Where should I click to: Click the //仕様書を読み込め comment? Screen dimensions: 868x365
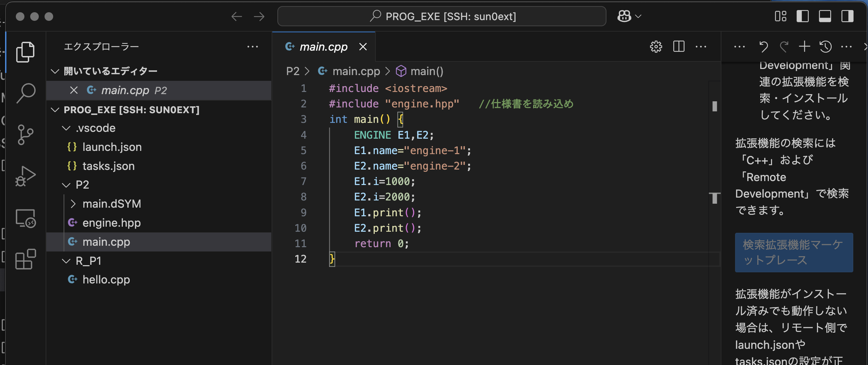pyautogui.click(x=526, y=104)
